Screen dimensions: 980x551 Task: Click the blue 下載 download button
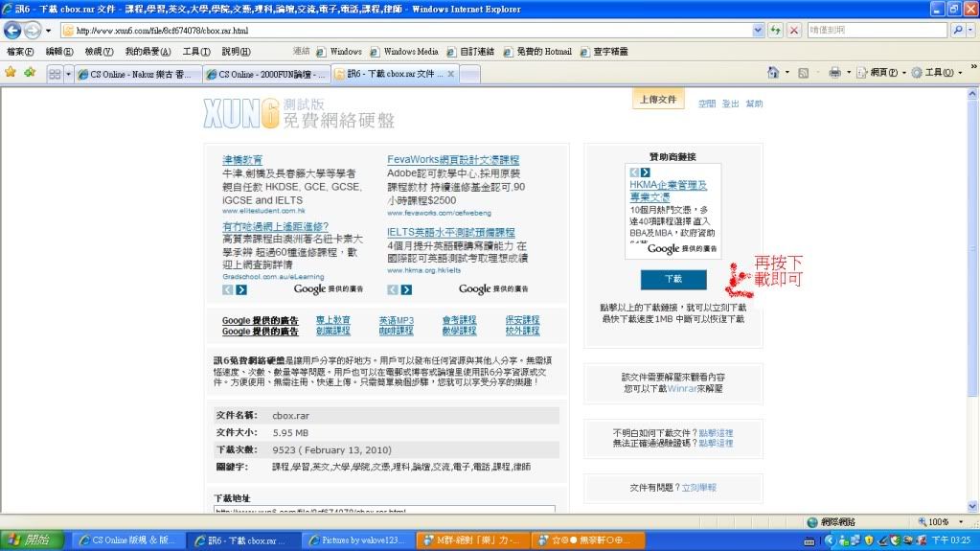coord(673,279)
